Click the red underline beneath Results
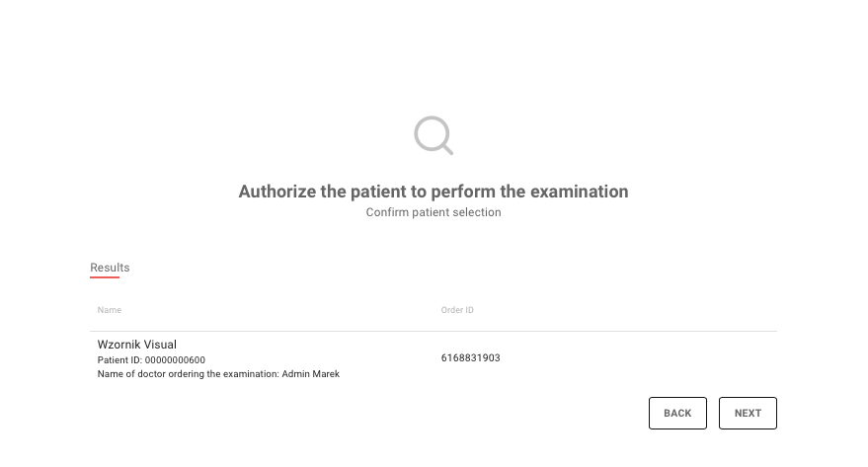 click(105, 277)
